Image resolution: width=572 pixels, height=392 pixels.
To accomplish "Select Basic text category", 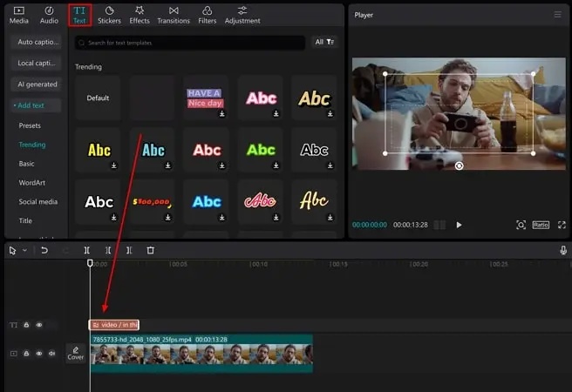I will point(26,164).
